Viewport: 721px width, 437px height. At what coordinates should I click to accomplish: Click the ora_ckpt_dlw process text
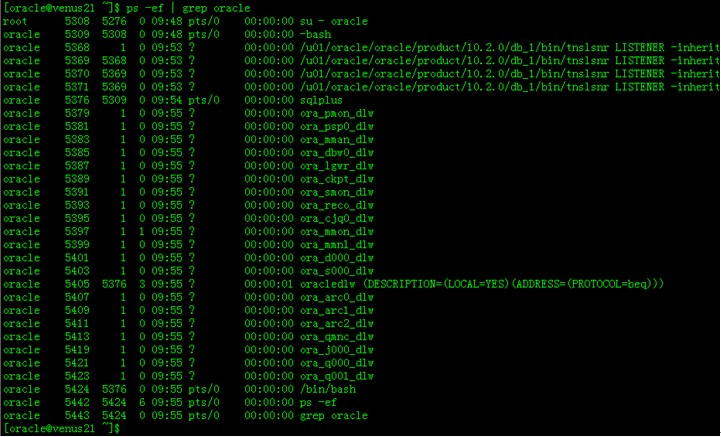pos(337,178)
